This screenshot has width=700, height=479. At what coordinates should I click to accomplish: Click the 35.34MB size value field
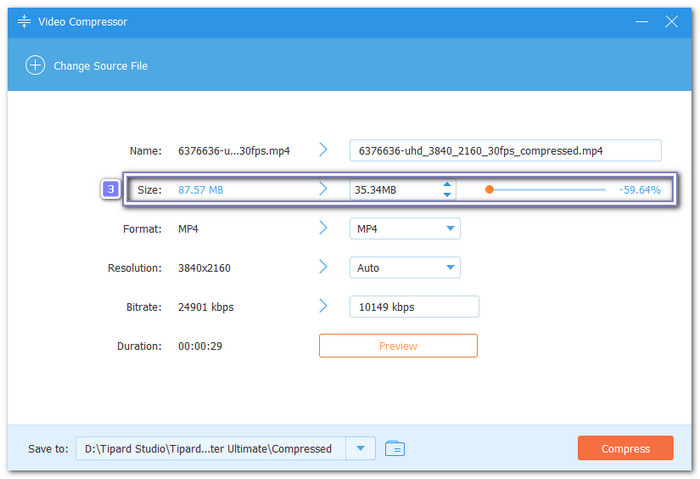tap(394, 189)
